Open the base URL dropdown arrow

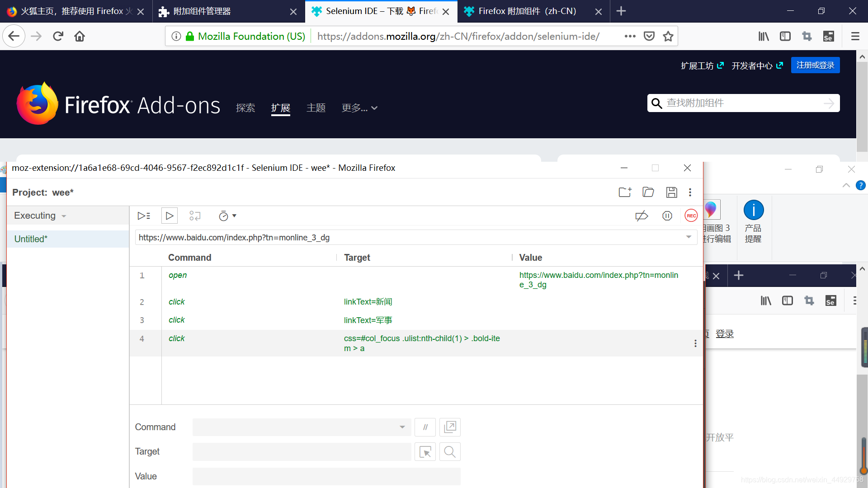pyautogui.click(x=689, y=237)
